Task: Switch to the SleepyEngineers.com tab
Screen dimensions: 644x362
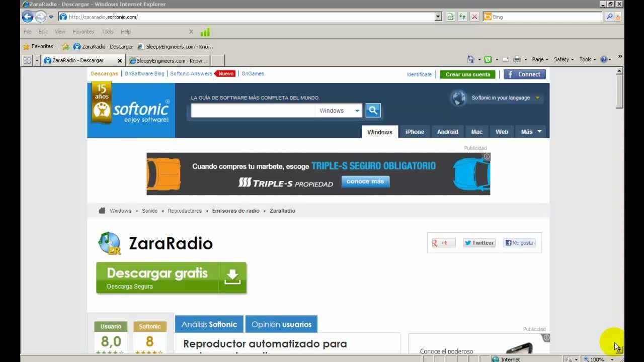Action: (x=169, y=60)
